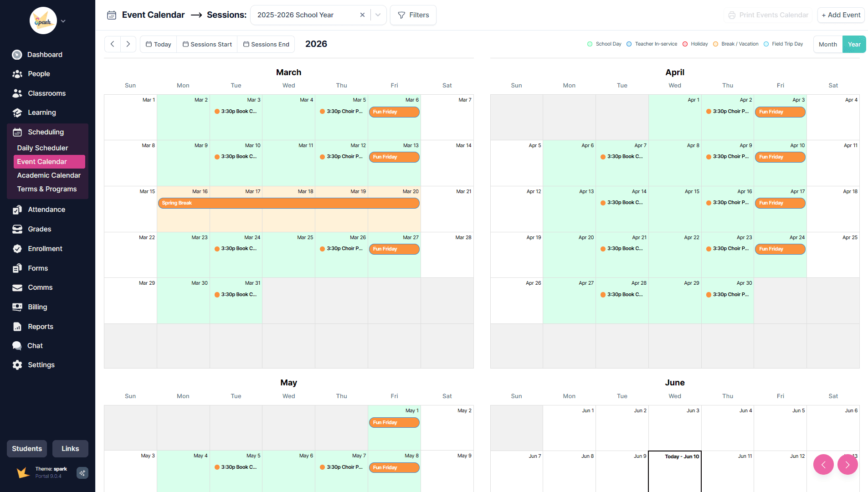
Task: Expand the account menu chevron beside logo
Action: click(63, 21)
